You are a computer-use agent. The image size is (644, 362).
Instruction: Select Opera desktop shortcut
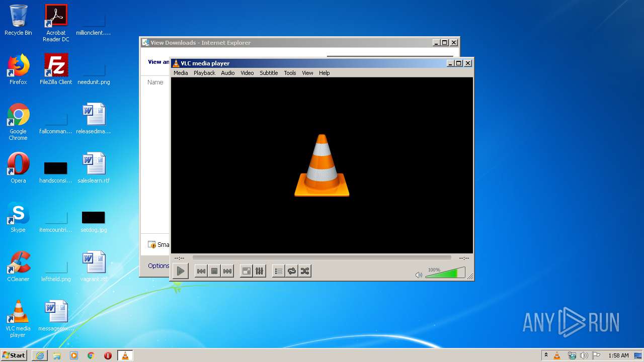click(x=18, y=168)
